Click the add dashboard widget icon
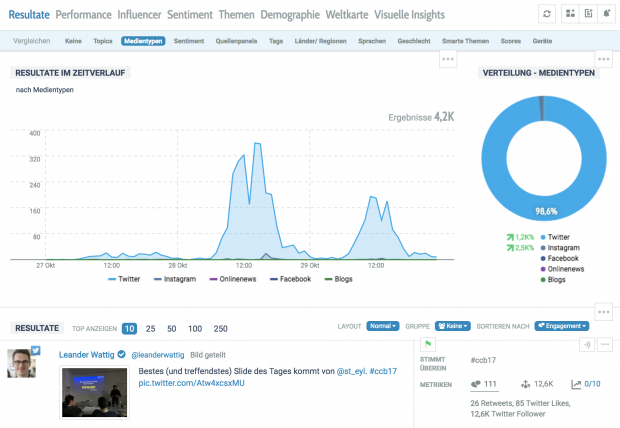 pos(569,14)
